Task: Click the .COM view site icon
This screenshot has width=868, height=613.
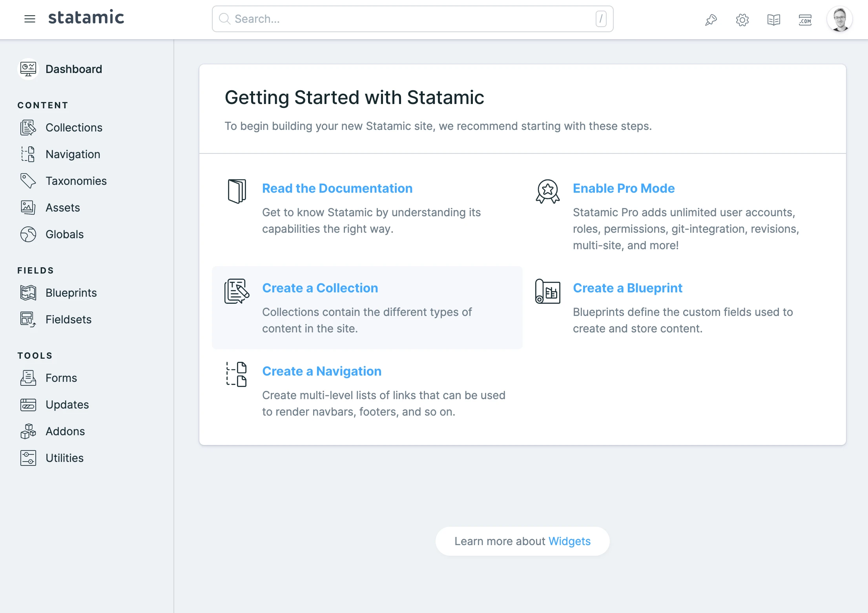Action: point(805,20)
